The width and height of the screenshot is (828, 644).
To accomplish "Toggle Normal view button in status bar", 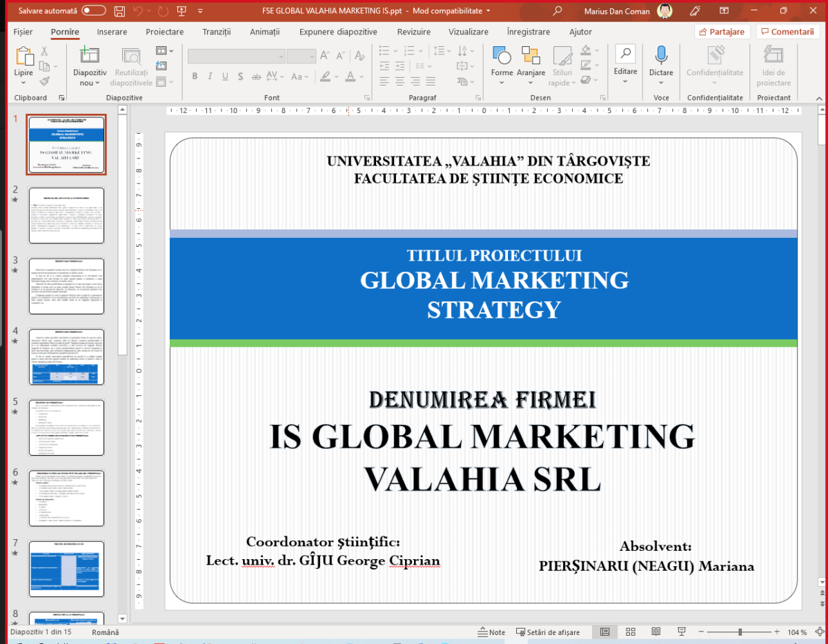I will (x=605, y=632).
